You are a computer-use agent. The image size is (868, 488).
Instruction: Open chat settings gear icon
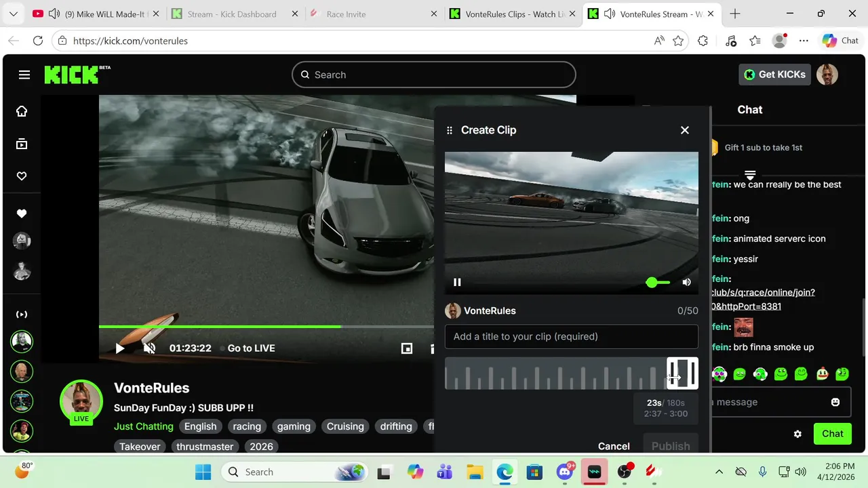coord(797,434)
